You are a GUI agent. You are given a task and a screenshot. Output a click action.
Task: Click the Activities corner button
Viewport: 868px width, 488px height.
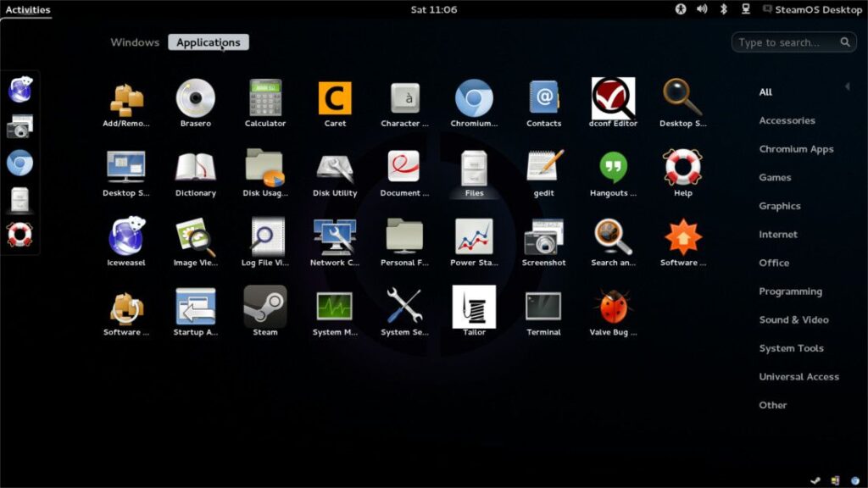[28, 9]
